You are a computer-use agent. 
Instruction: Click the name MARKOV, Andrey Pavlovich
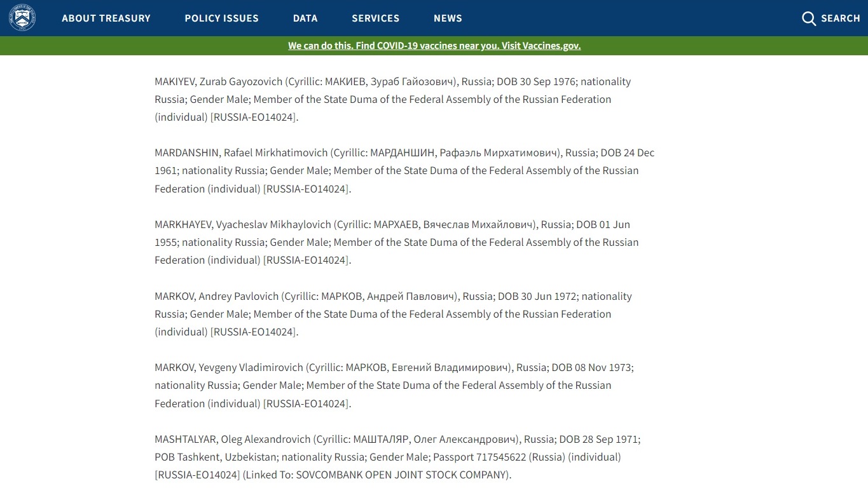(217, 297)
